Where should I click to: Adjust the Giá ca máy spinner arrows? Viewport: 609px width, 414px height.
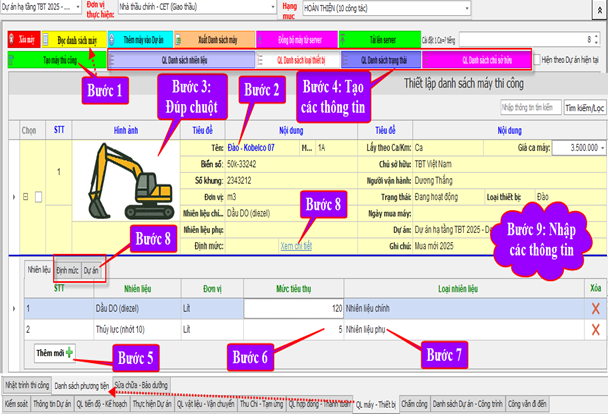[x=601, y=145]
